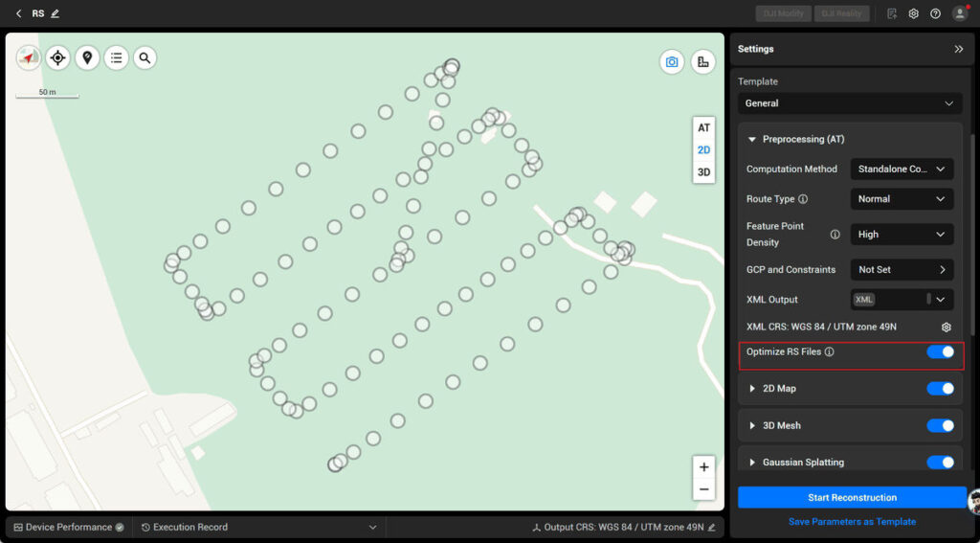The image size is (980, 543).
Task: Open the list view icon on map
Action: pyautogui.click(x=116, y=58)
